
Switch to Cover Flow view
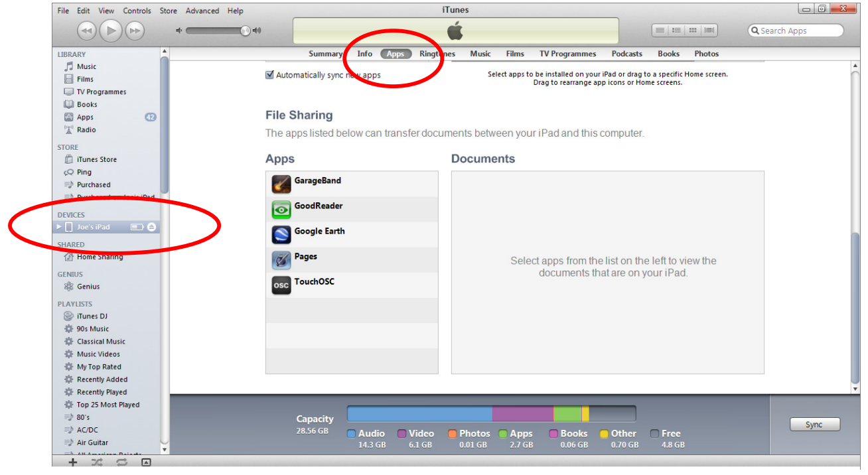point(709,31)
